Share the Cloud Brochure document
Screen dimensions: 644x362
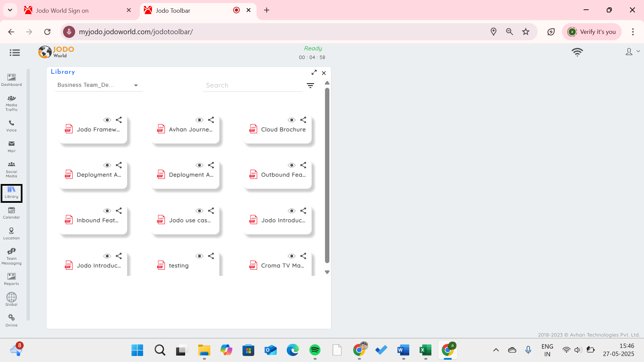303,120
